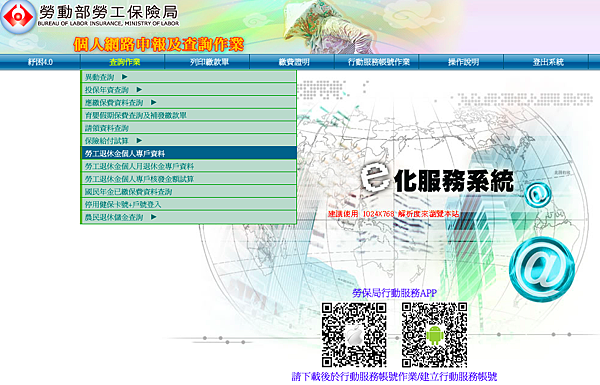This screenshot has width=600, height=385.
Task: Open the 繳費證明 menu
Action: coord(294,62)
